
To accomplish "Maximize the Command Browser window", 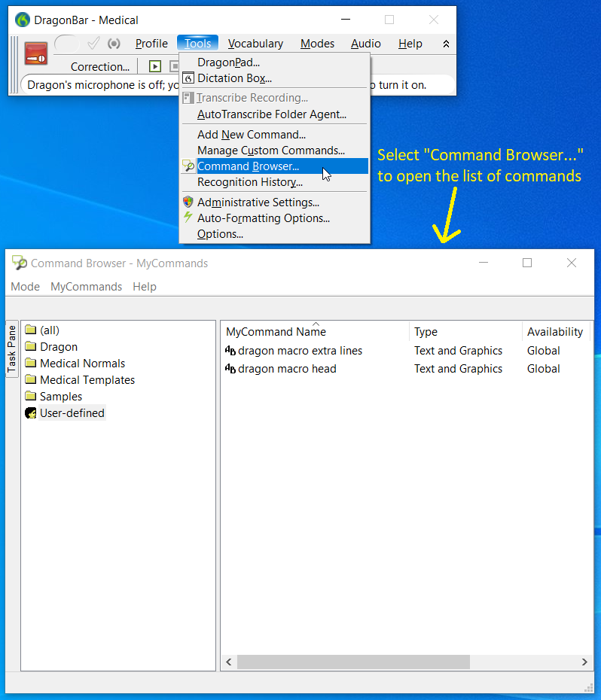I will pyautogui.click(x=527, y=263).
